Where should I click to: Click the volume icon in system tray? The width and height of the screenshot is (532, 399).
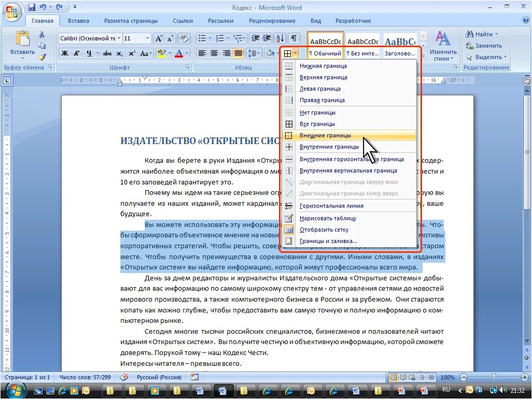click(x=503, y=390)
